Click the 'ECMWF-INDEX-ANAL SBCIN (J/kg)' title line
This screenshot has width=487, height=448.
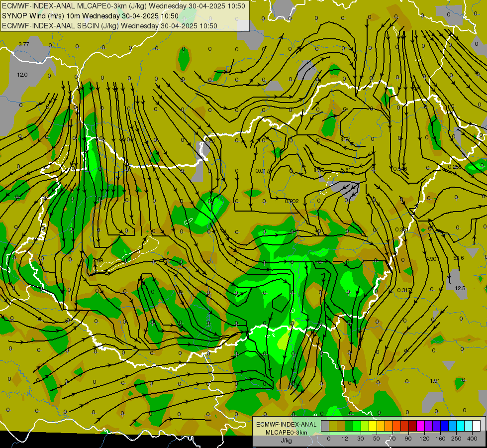(109, 26)
